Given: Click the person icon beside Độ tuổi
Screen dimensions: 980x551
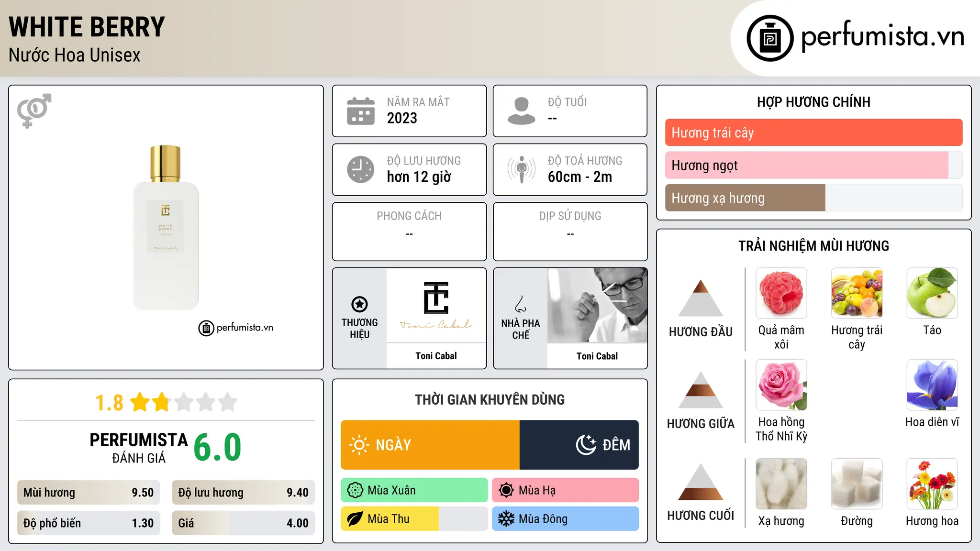Looking at the screenshot, I should coord(521,111).
